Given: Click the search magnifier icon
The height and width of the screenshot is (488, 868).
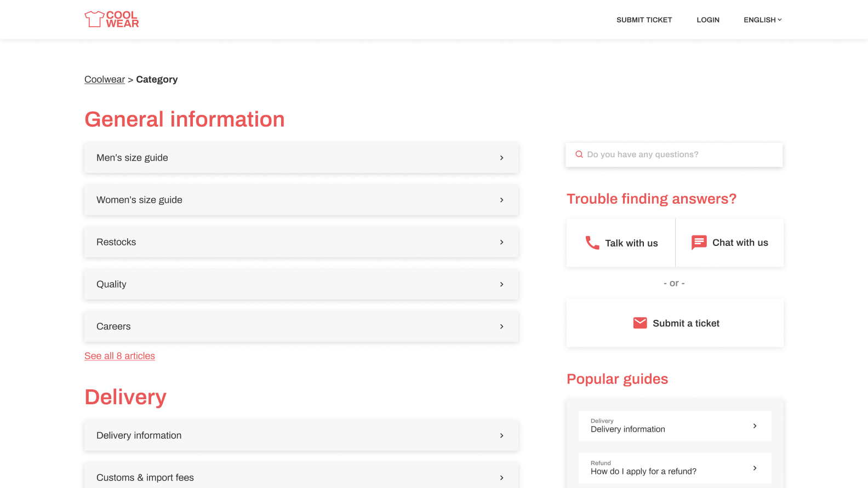Looking at the screenshot, I should [x=579, y=154].
